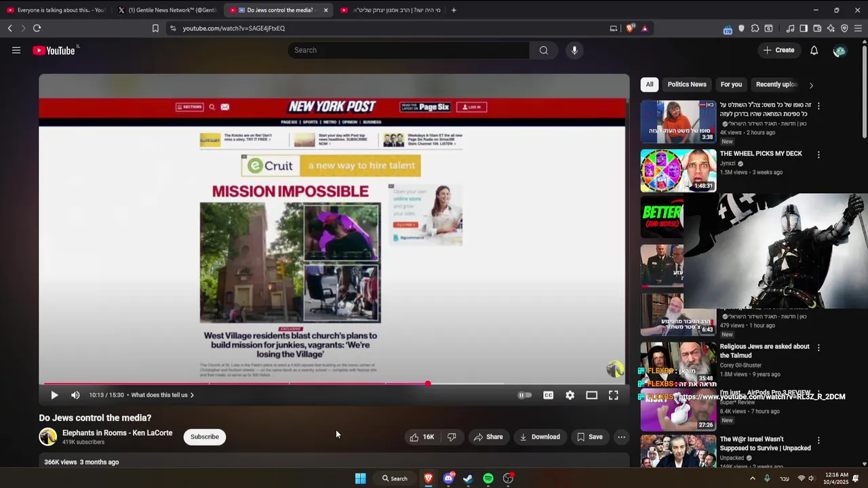Screen dimensions: 868x488
Task: Open Brave Rewards triangle icon
Action: click(x=644, y=28)
